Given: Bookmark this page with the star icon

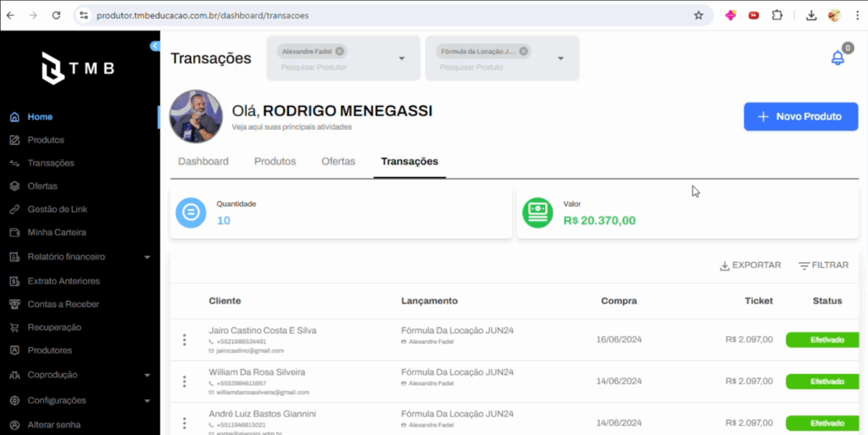Looking at the screenshot, I should [698, 15].
